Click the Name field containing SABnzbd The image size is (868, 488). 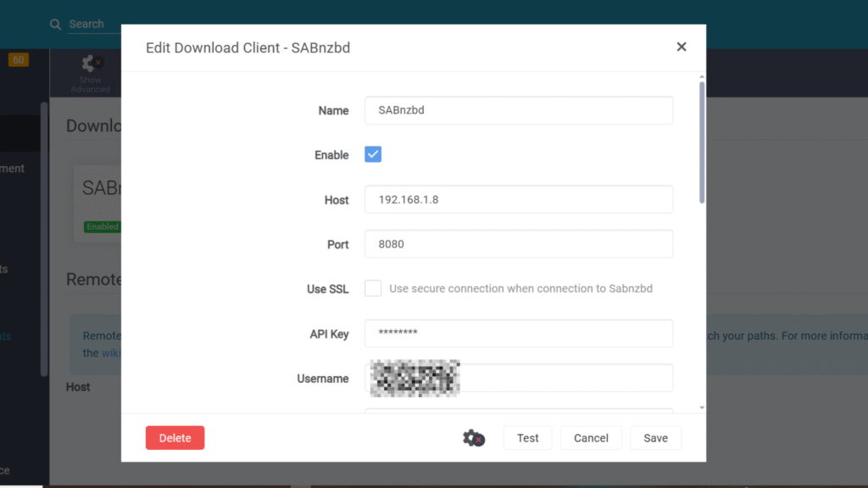(x=519, y=110)
